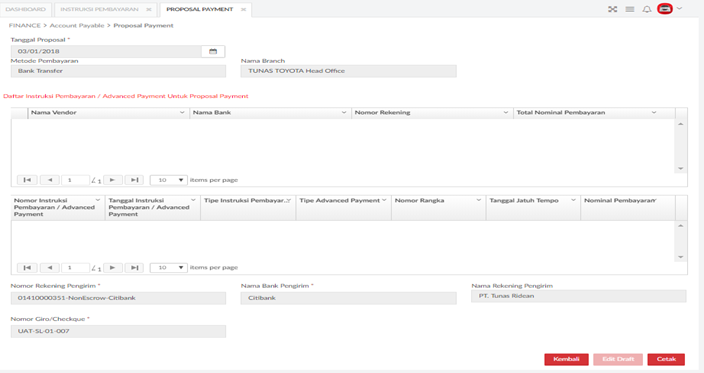Open the notifications bell icon
704x373 pixels.
coord(647,9)
